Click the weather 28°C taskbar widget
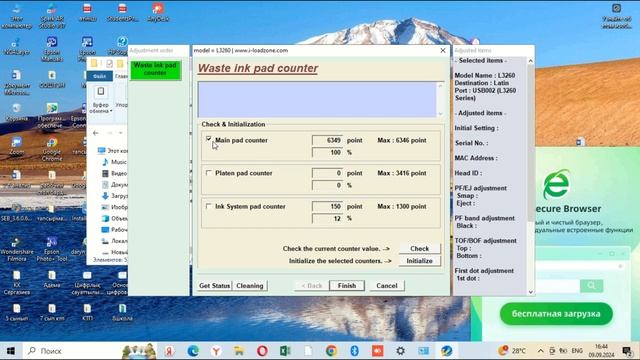 click(512, 351)
